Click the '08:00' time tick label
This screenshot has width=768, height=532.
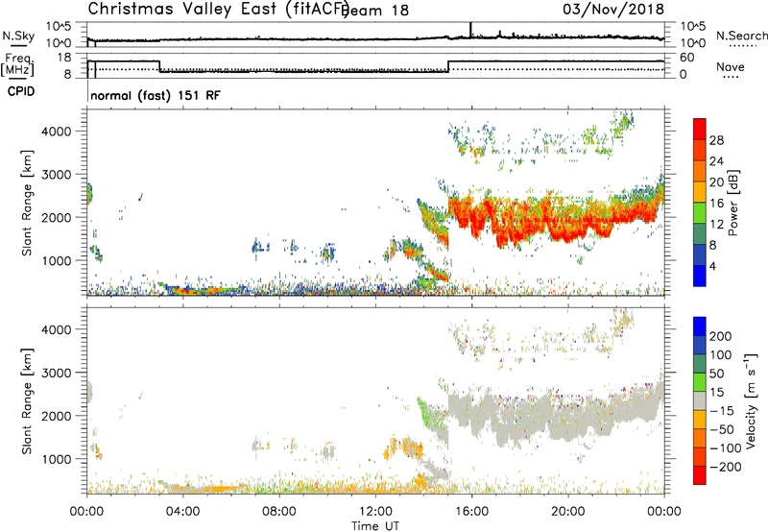279,512
